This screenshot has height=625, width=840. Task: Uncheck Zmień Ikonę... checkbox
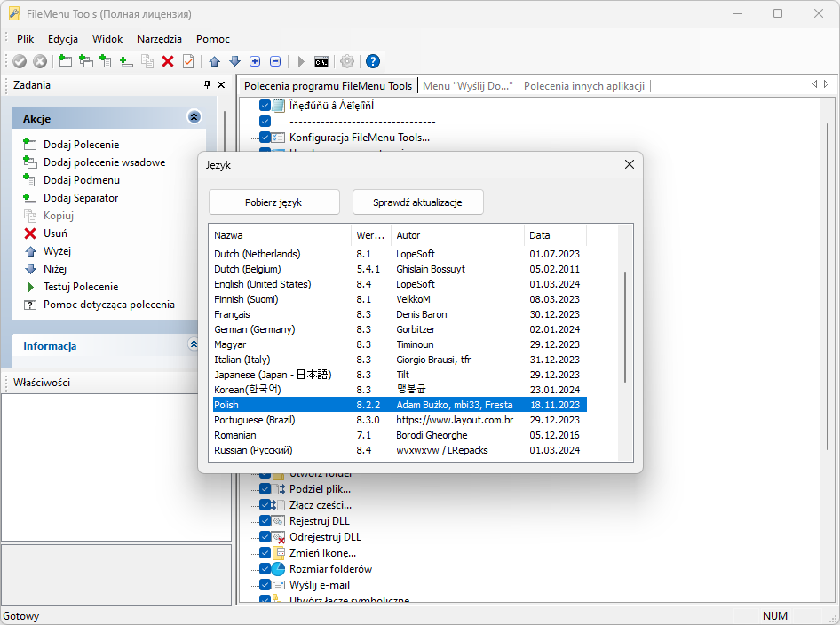pyautogui.click(x=265, y=553)
